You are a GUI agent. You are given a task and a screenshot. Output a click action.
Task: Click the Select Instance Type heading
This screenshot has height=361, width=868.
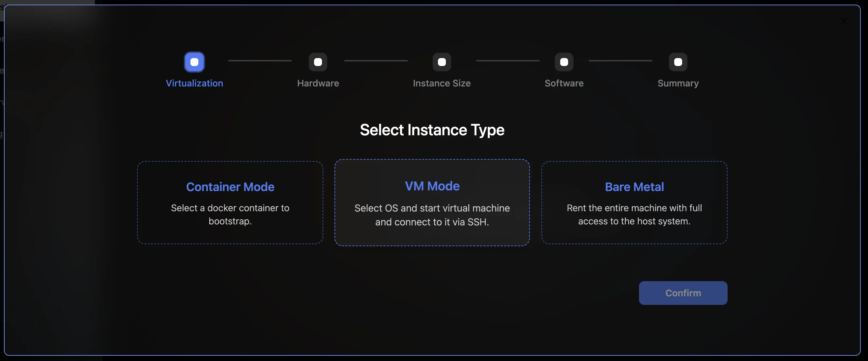[x=432, y=130]
